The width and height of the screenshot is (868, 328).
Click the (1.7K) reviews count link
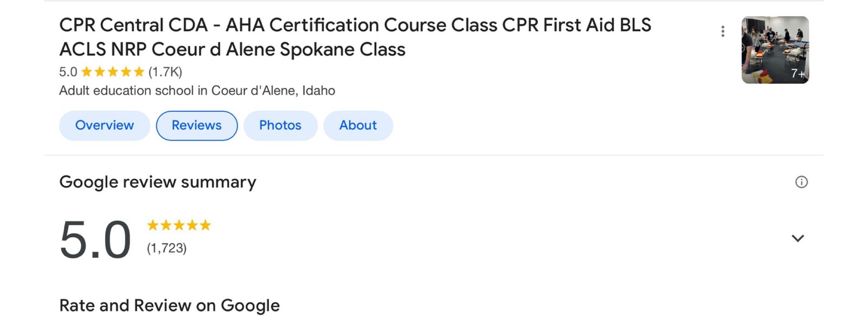[165, 72]
